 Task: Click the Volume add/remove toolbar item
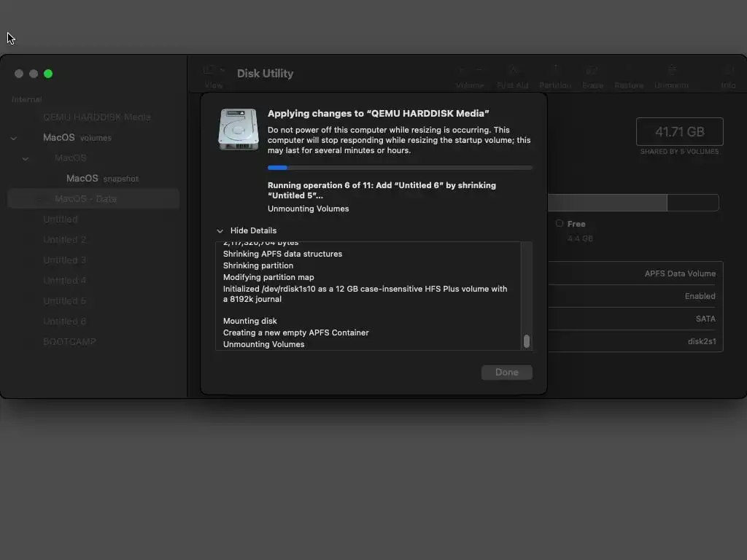click(x=470, y=77)
